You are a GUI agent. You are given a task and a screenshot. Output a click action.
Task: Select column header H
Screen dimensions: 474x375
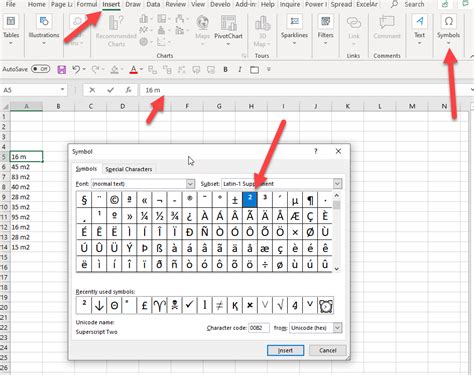(x=251, y=106)
